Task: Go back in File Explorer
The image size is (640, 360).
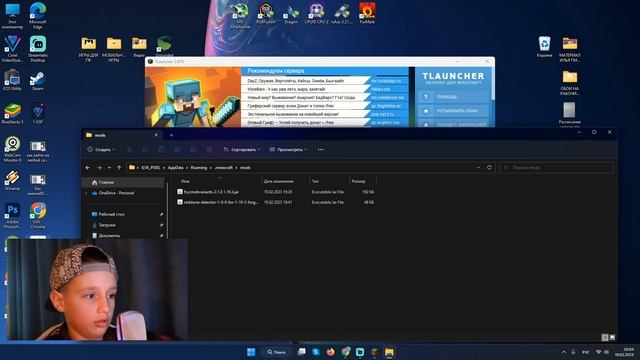Action: (88, 168)
